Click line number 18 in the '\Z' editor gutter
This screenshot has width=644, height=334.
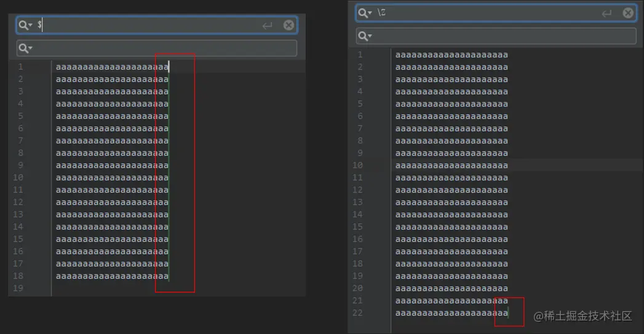click(357, 264)
